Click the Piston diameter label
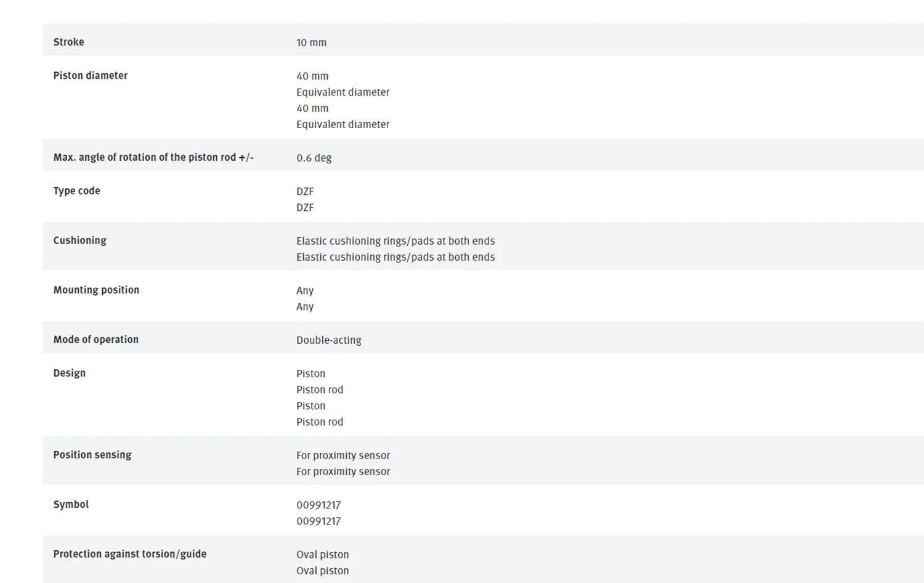The image size is (924, 583). click(x=90, y=75)
